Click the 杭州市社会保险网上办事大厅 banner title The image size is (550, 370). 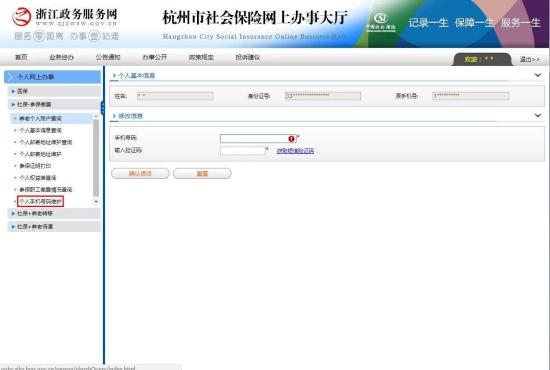coord(255,17)
